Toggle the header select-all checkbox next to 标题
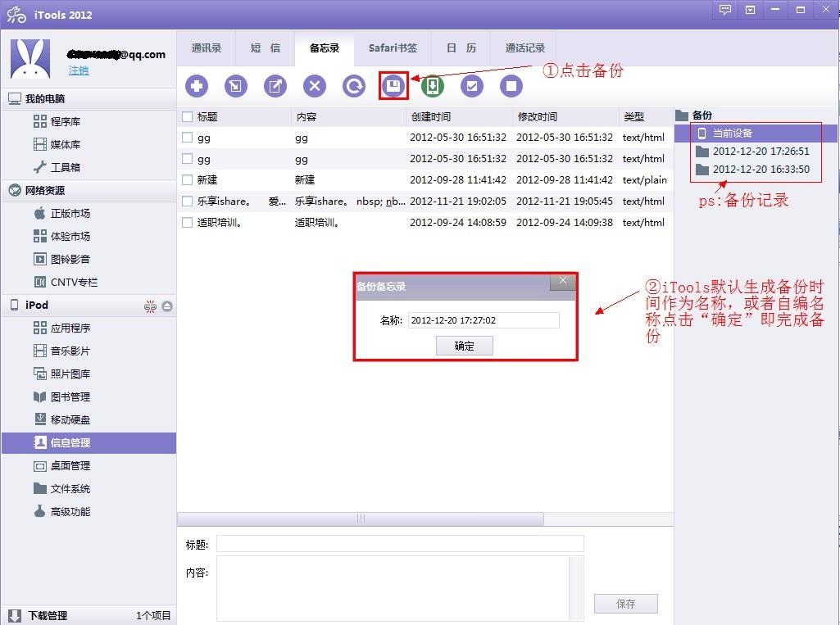 [188, 117]
